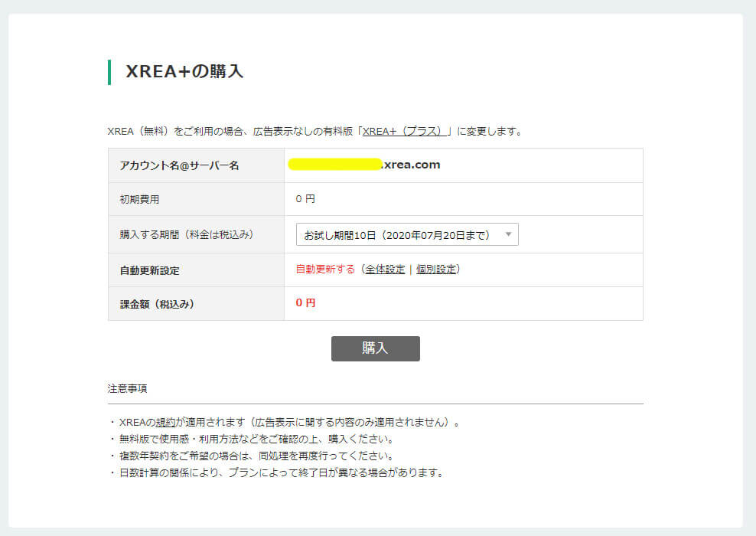
Task: Open 個別設定 auto-renewal link
Action: coord(436,270)
